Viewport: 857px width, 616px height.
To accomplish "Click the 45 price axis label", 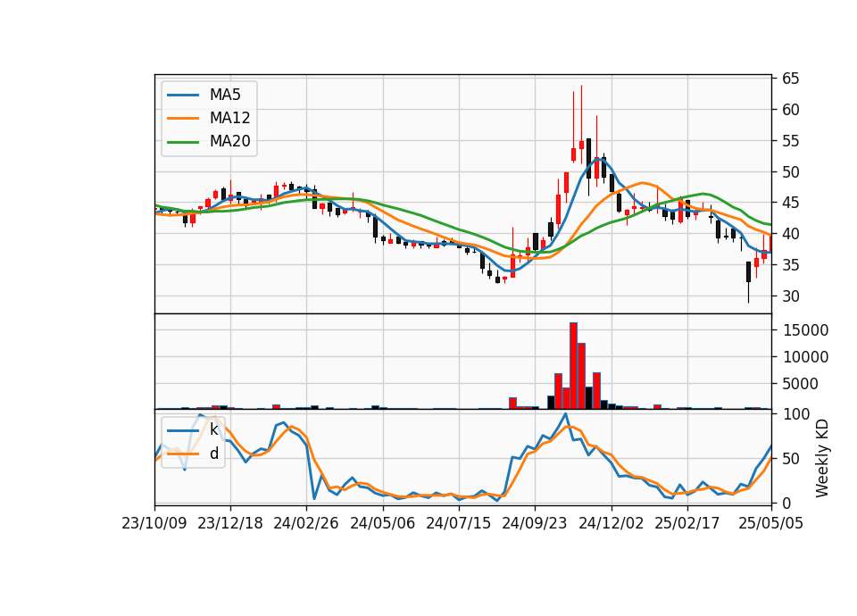I will (x=790, y=203).
